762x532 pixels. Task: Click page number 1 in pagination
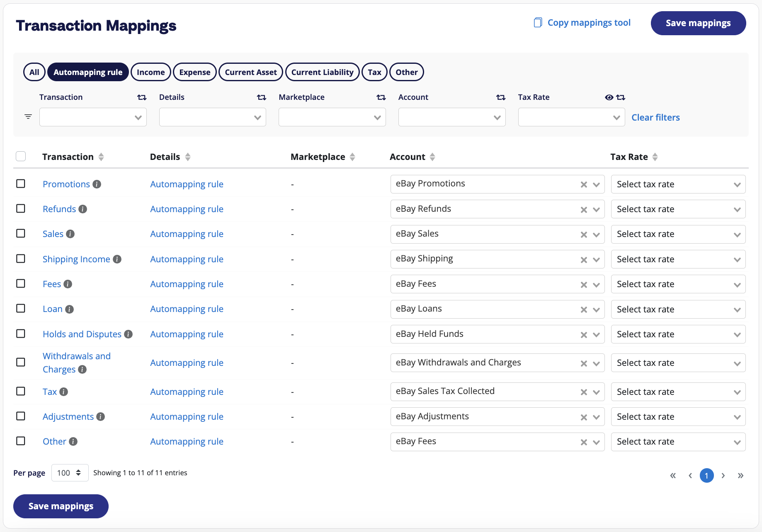point(706,476)
